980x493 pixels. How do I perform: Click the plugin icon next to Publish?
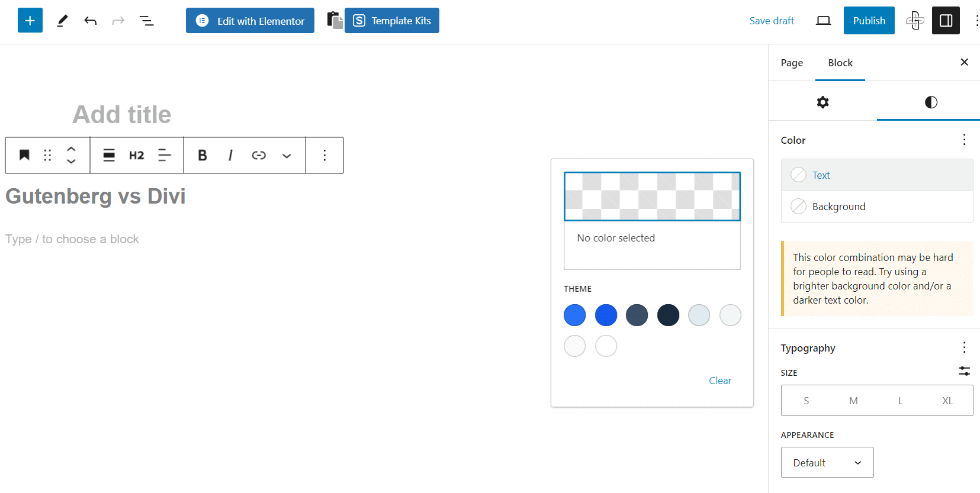(x=915, y=21)
